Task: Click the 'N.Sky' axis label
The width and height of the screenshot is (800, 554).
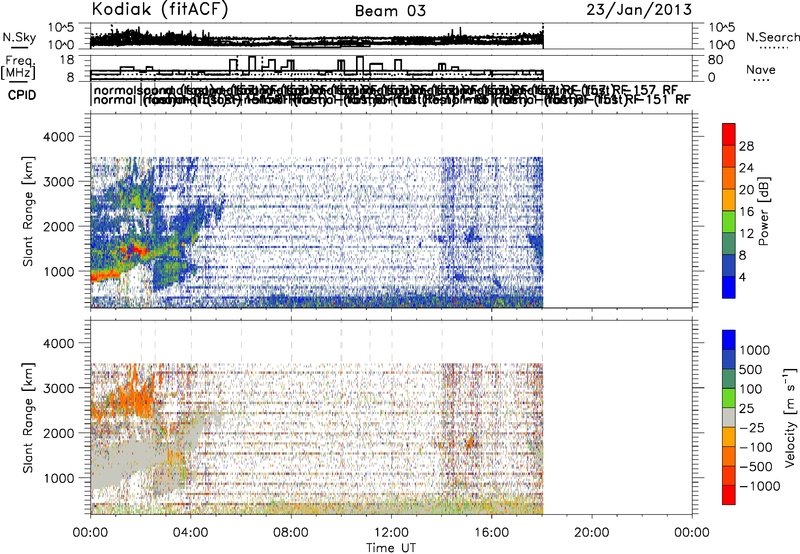Action: 19,37
